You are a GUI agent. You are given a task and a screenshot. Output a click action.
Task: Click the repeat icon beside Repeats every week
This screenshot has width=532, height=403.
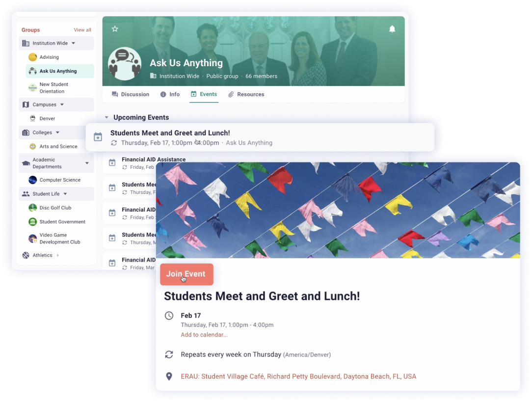169,354
